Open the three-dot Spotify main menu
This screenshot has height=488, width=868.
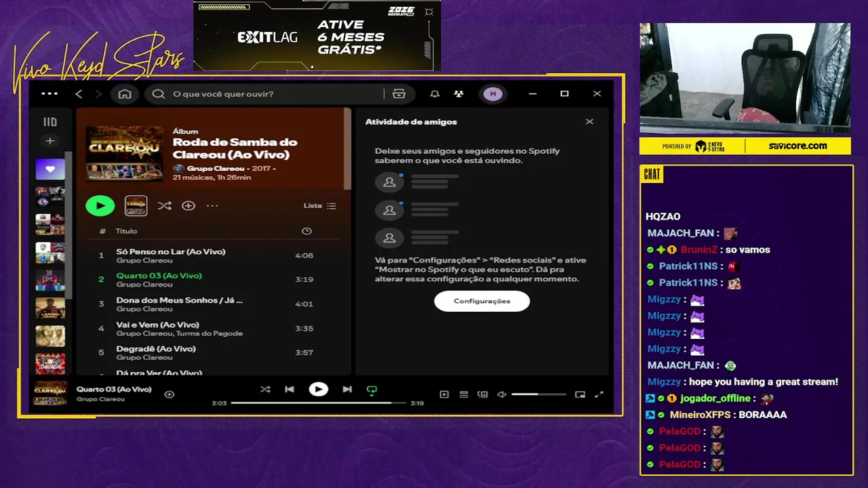click(x=50, y=94)
